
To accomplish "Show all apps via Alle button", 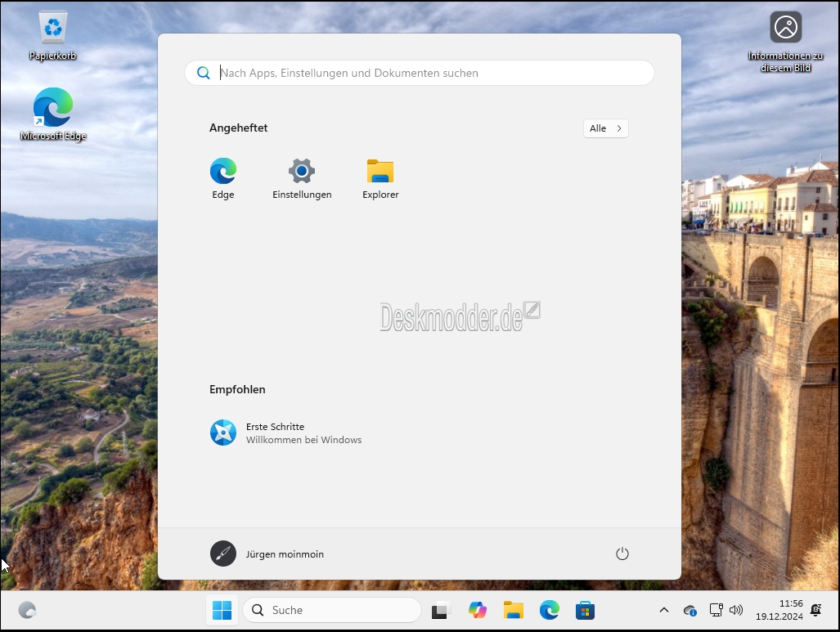I will click(605, 128).
